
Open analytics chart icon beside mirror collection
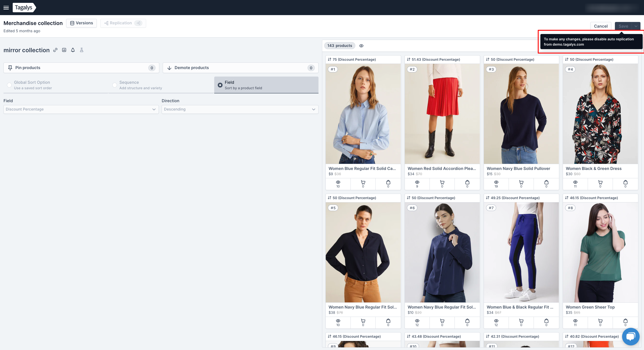[64, 50]
